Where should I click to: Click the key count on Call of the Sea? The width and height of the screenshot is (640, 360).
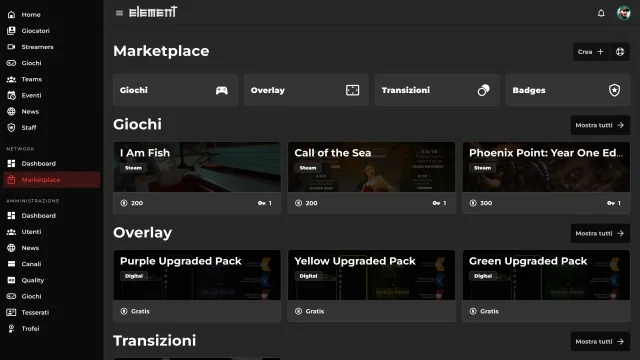440,203
